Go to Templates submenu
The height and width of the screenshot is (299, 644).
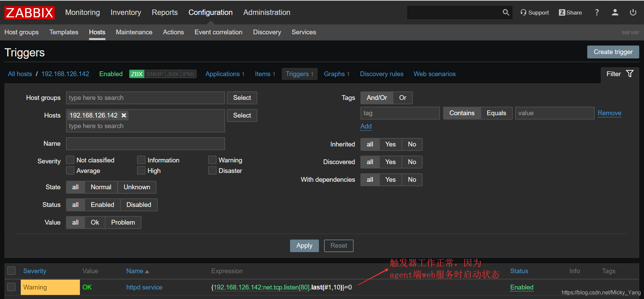coord(64,32)
